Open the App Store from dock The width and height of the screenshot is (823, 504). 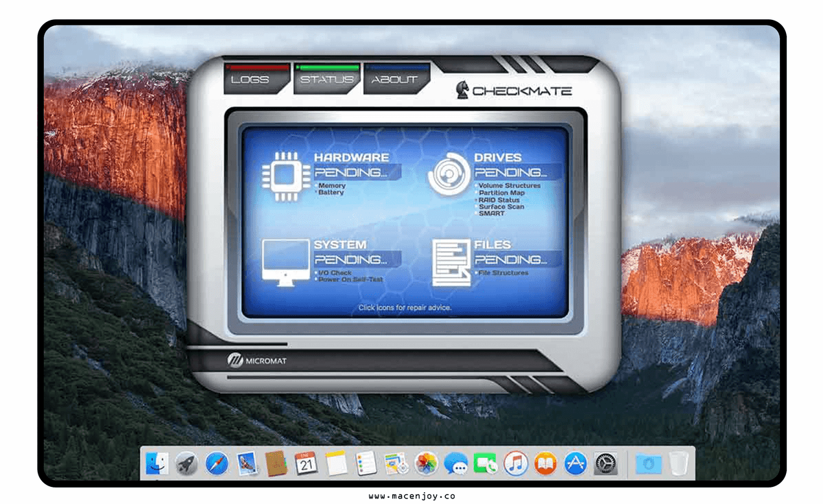pyautogui.click(x=575, y=464)
